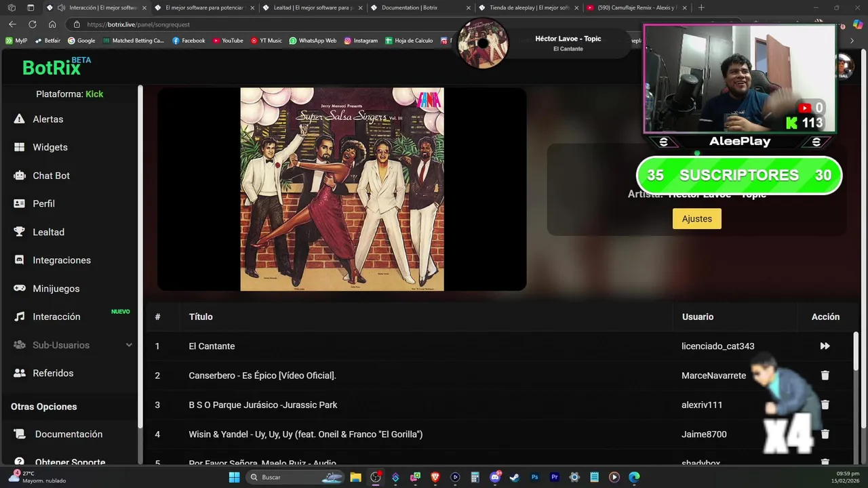Open Documentación link

(68, 434)
